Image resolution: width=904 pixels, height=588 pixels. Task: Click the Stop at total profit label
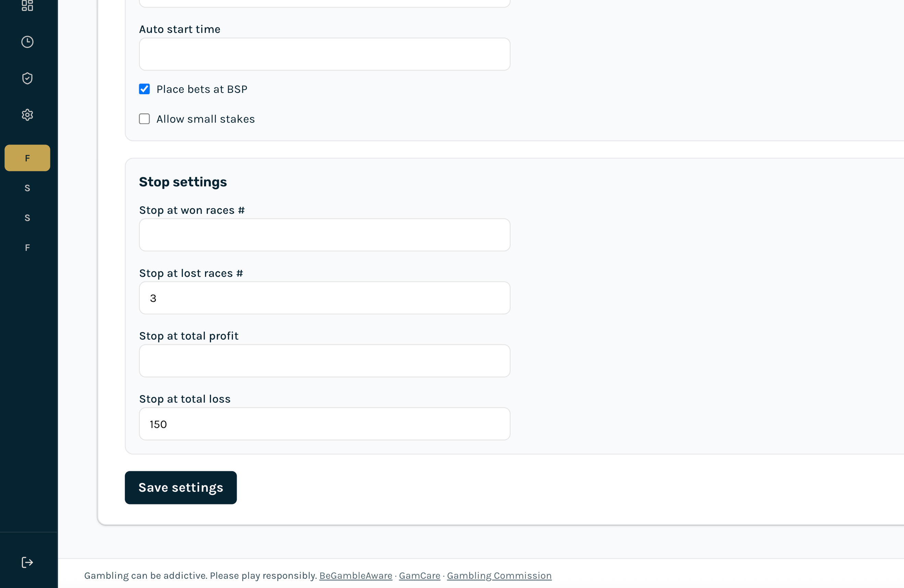189,336
